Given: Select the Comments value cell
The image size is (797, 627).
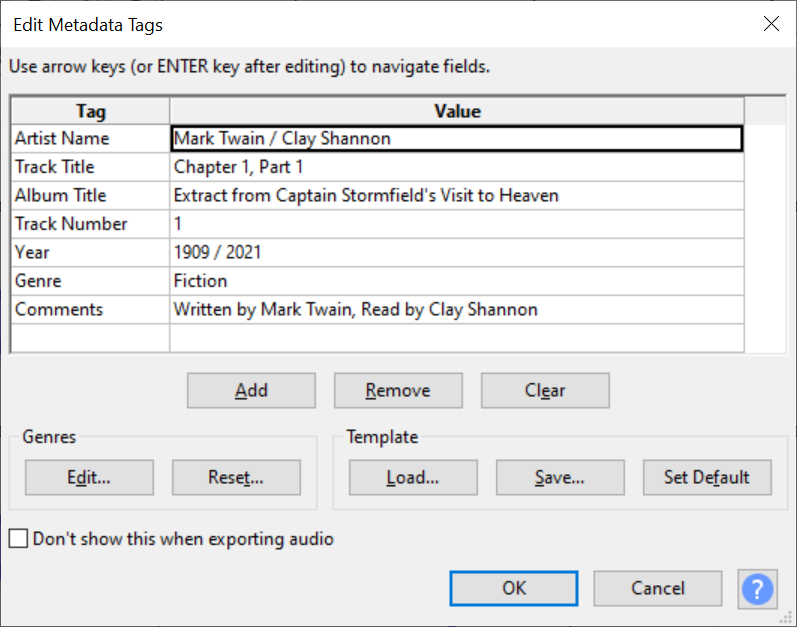Looking at the screenshot, I should click(456, 309).
